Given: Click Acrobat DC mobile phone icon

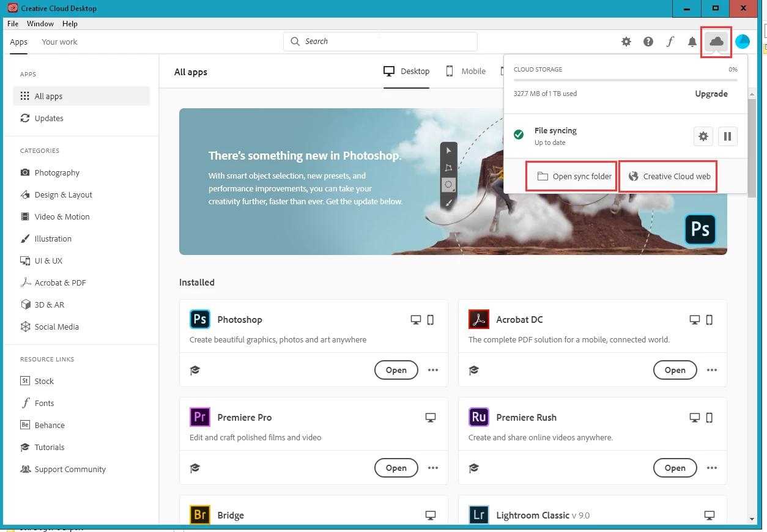Looking at the screenshot, I should point(710,319).
